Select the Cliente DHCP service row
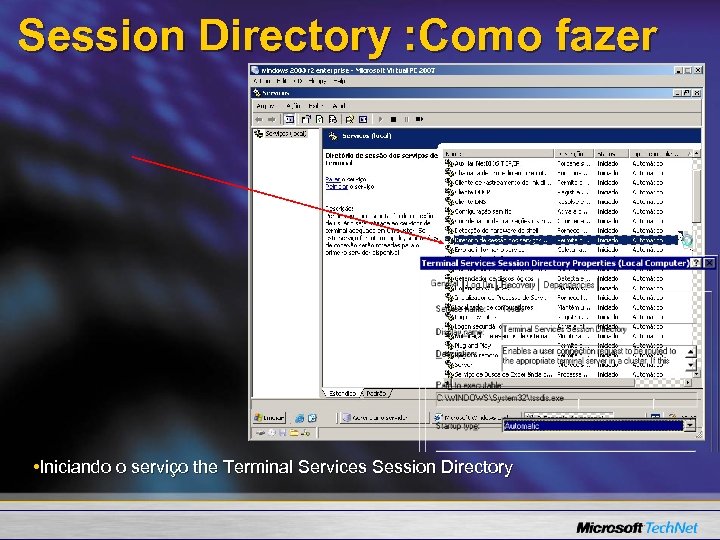 [x=568, y=192]
